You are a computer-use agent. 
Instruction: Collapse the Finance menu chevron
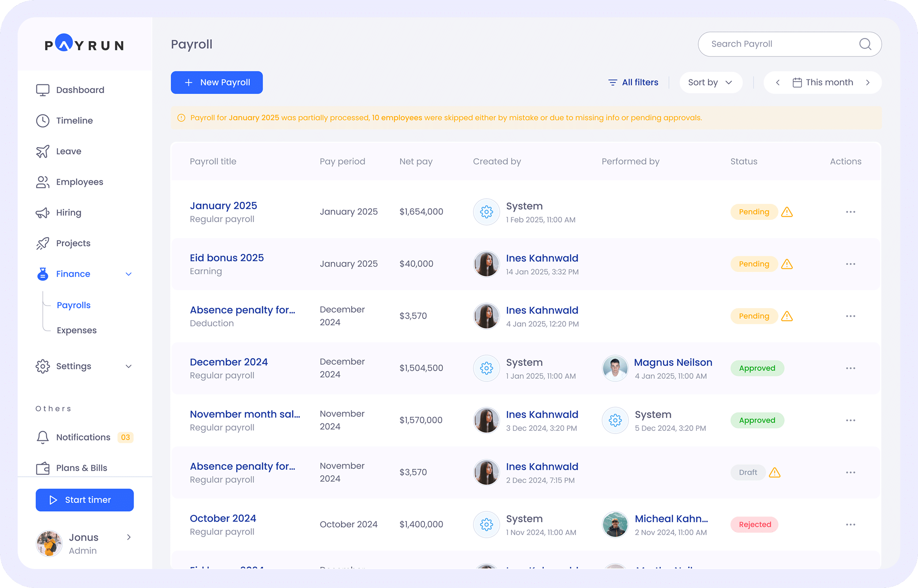tap(128, 274)
